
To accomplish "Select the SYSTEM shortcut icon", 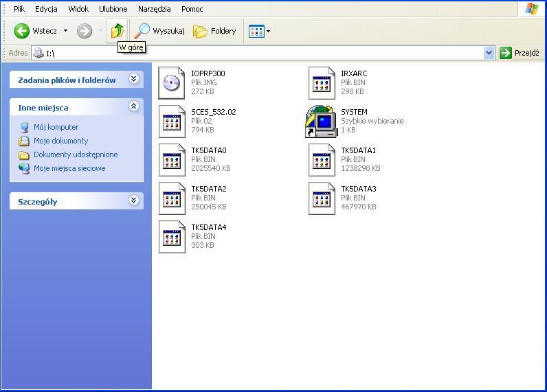I will pos(322,122).
